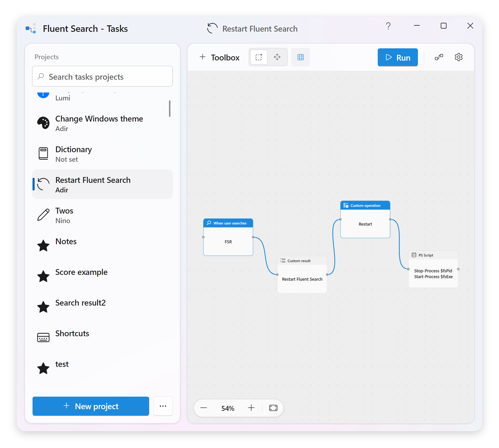The height and width of the screenshot is (448, 499).
Task: Select the Custom result node header
Action: tap(302, 261)
